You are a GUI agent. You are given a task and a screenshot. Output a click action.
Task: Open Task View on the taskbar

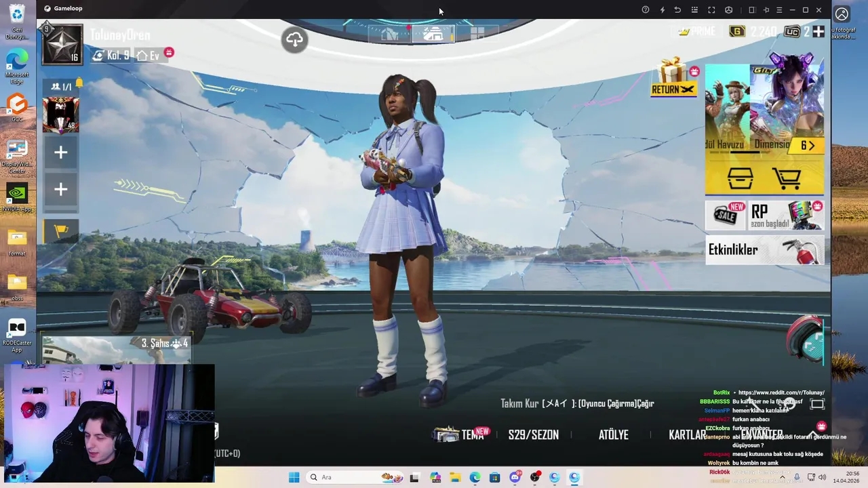[414, 477]
